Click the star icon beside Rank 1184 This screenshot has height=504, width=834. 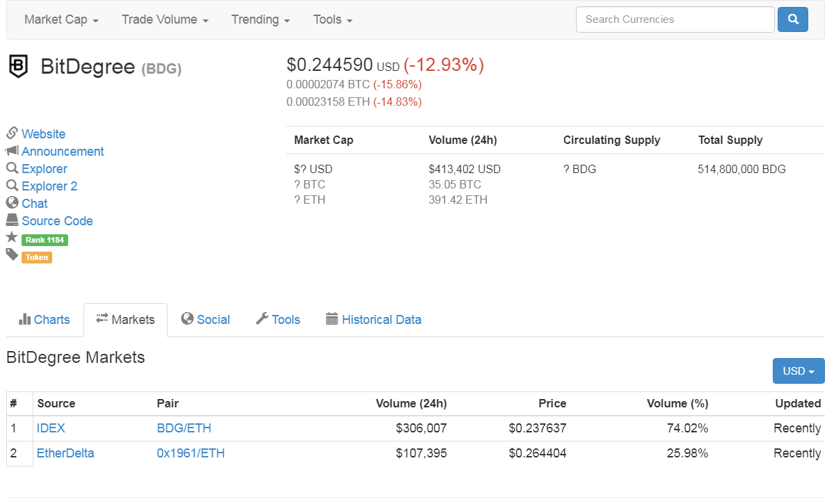12,237
